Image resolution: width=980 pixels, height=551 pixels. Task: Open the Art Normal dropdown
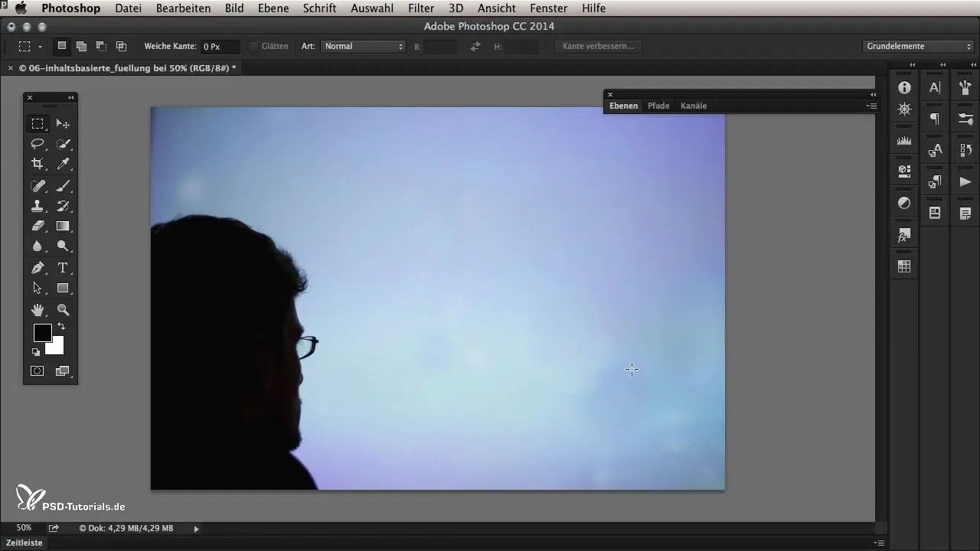(x=363, y=47)
